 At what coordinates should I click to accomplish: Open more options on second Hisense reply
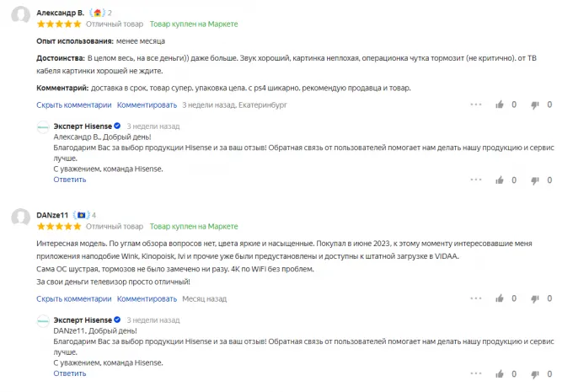(x=476, y=373)
